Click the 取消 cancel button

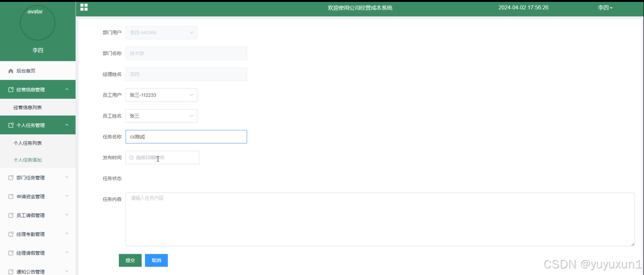pyautogui.click(x=156, y=260)
